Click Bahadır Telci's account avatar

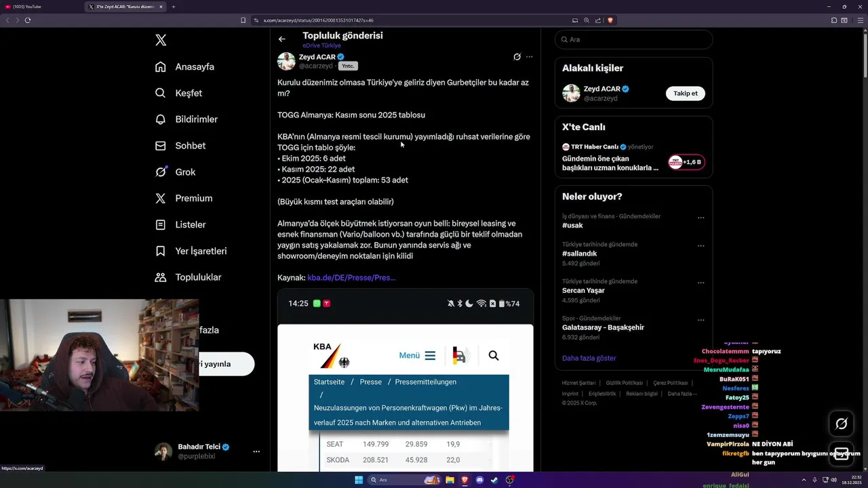click(163, 451)
